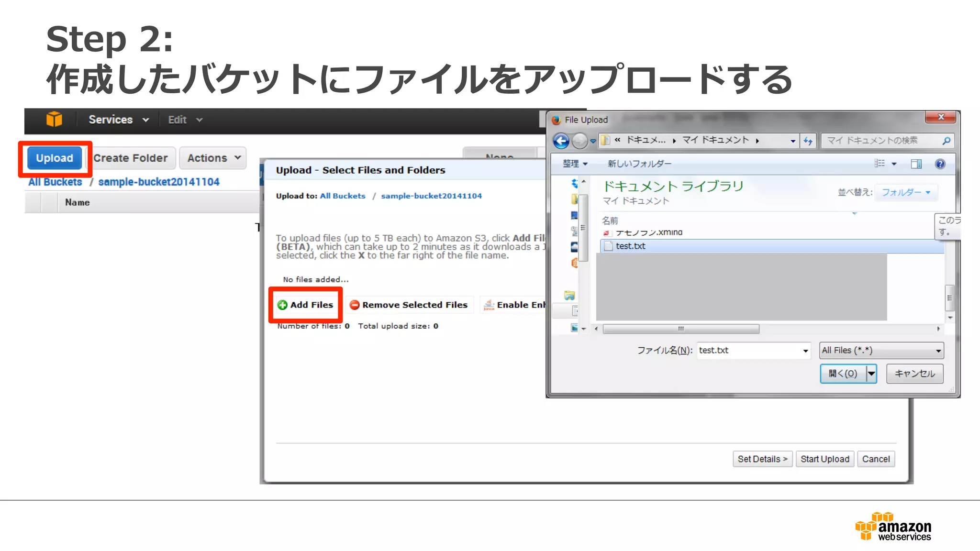This screenshot has height=551, width=980.
Task: Click the orange icon in navigation pane
Action: (x=574, y=263)
